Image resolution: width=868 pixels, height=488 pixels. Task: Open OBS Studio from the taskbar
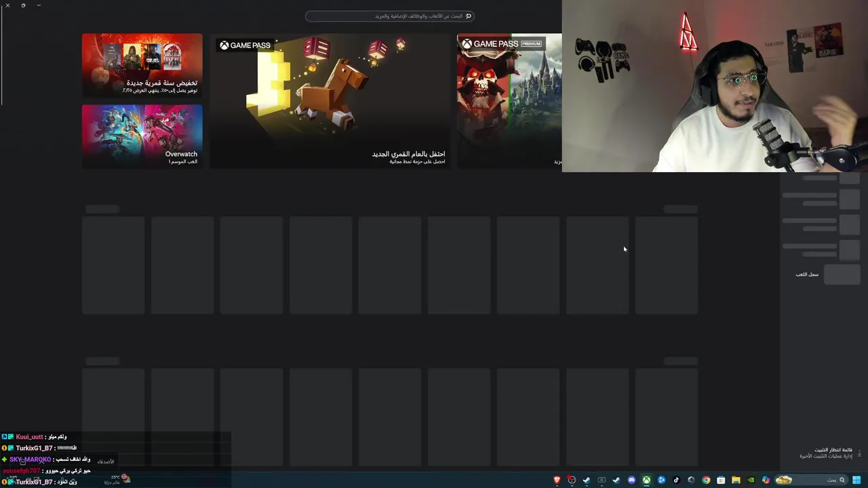(x=572, y=480)
